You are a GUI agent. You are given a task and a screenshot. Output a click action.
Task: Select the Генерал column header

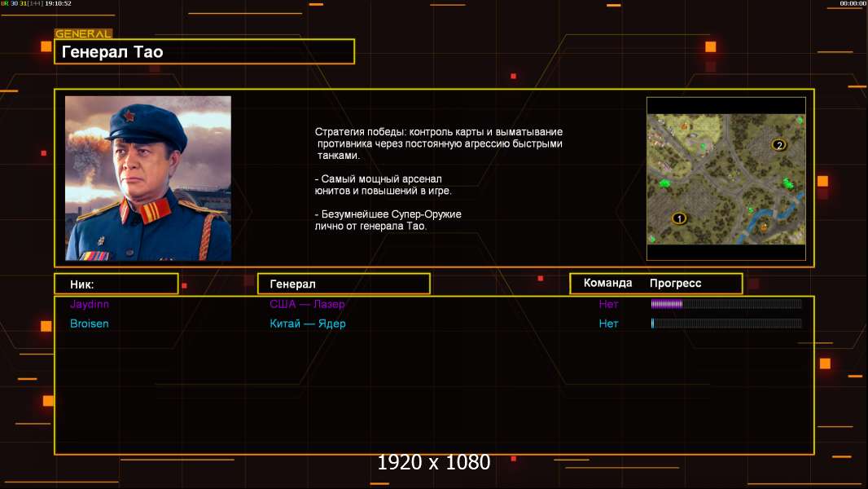click(344, 284)
